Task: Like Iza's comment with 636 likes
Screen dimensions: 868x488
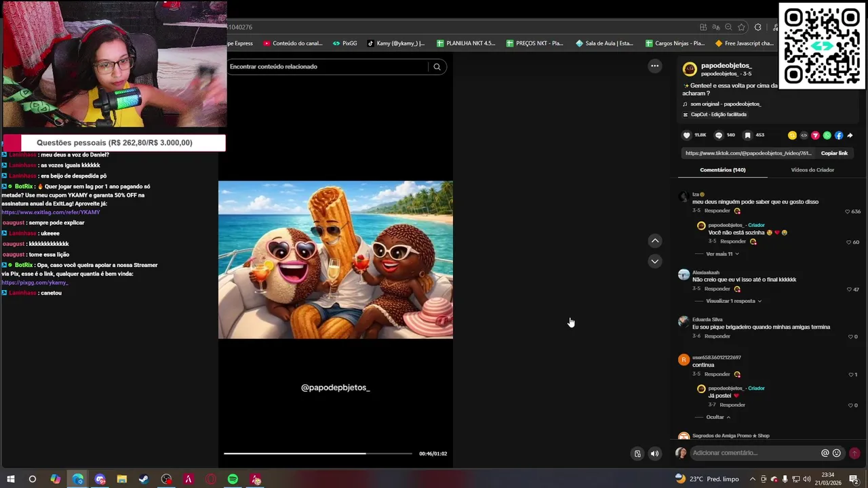Action: [848, 211]
